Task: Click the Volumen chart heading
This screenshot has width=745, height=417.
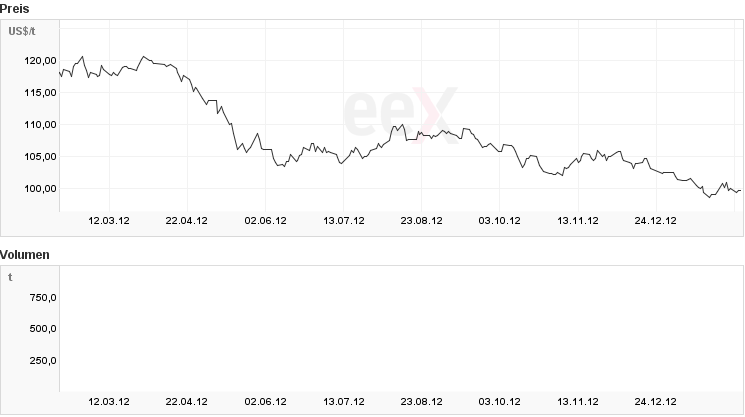Action: coord(25,255)
